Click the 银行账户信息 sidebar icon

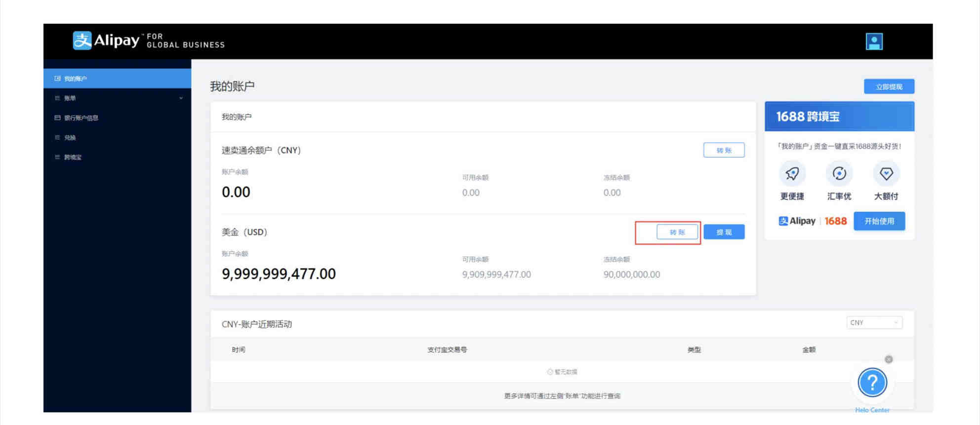coord(57,118)
